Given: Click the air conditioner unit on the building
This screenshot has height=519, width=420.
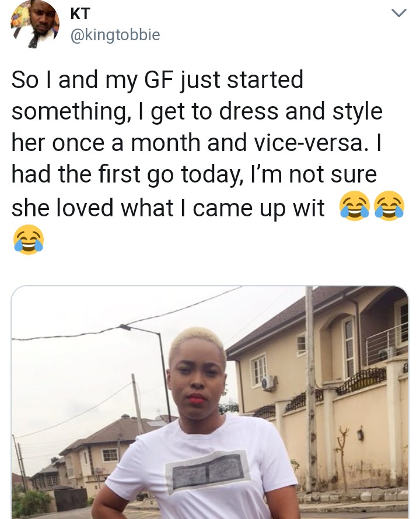Looking at the screenshot, I should click(x=269, y=383).
